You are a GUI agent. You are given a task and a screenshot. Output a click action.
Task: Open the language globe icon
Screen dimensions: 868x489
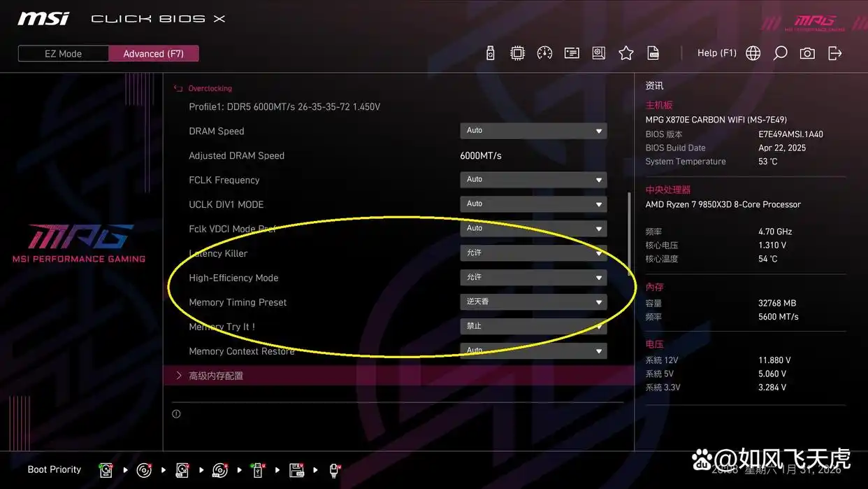coord(753,53)
